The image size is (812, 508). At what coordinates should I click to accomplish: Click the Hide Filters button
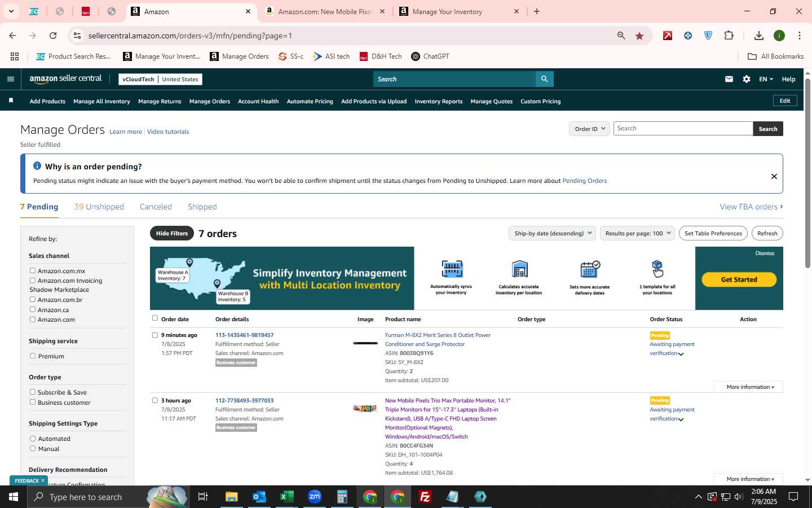(172, 234)
